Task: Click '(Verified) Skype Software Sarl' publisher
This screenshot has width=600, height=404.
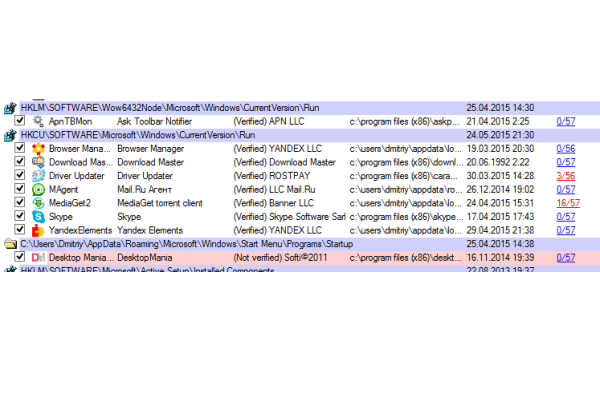Action: pyautogui.click(x=289, y=217)
